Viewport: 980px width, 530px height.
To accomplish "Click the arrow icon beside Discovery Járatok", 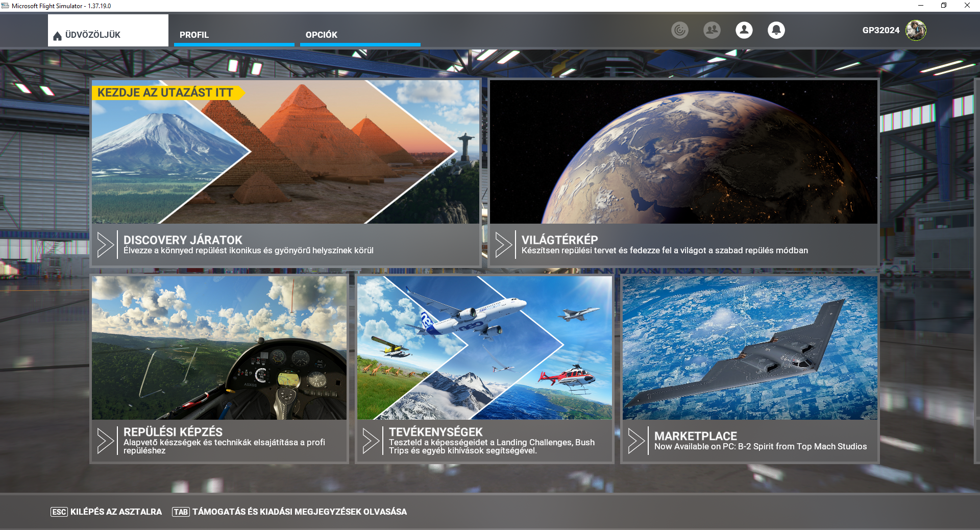I will [x=105, y=245].
